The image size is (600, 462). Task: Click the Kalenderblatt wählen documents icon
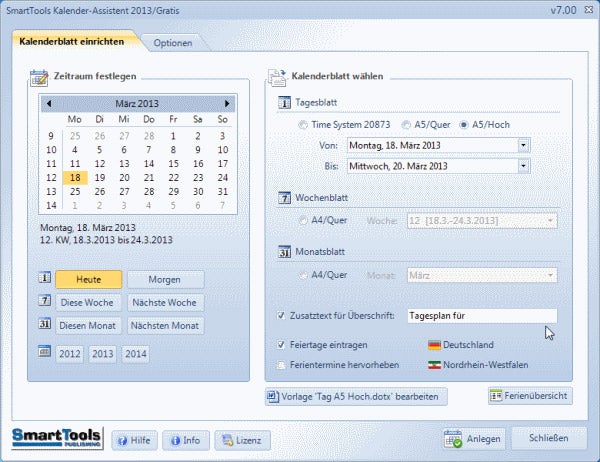point(277,77)
